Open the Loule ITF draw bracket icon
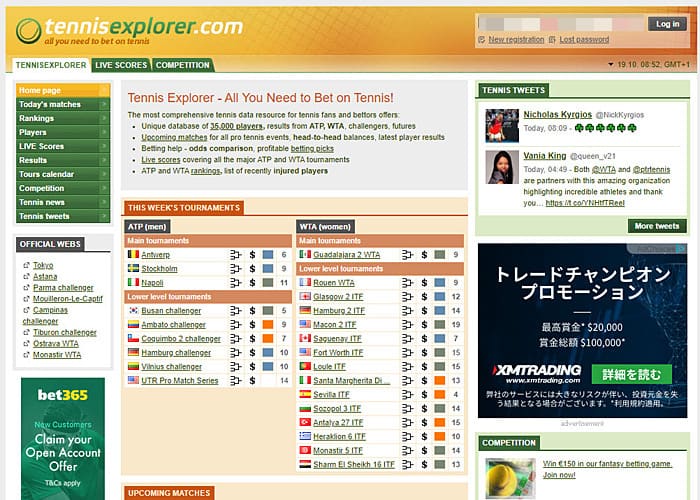The height and width of the screenshot is (500, 700). [407, 367]
